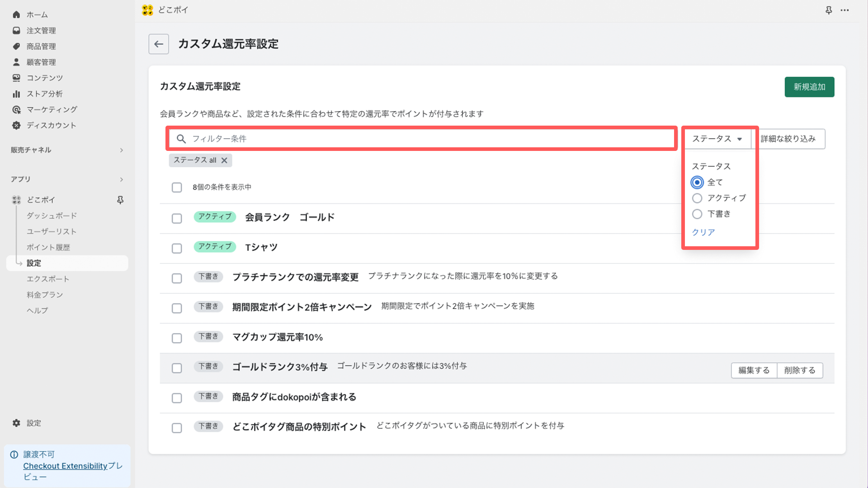The image size is (868, 488).
Task: Click the ゴールドランク3%付与 rule title
Action: click(x=280, y=367)
